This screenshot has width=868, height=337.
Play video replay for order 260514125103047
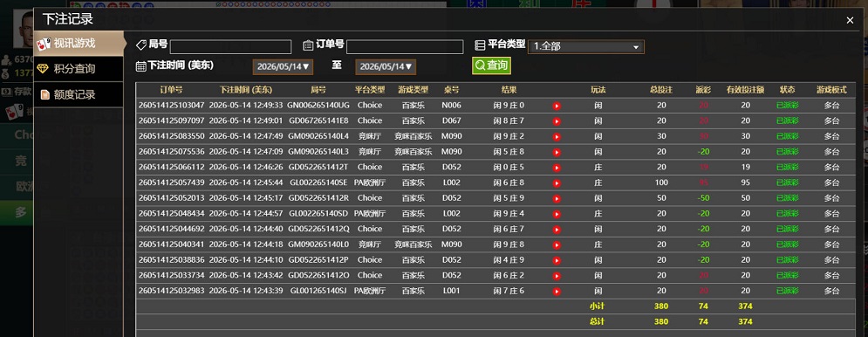(x=557, y=106)
